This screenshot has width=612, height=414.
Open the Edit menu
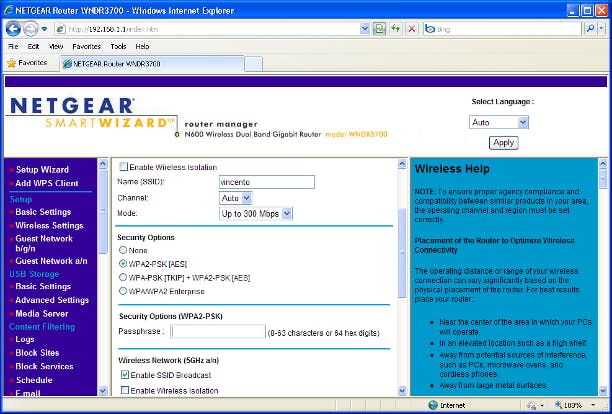click(x=33, y=46)
